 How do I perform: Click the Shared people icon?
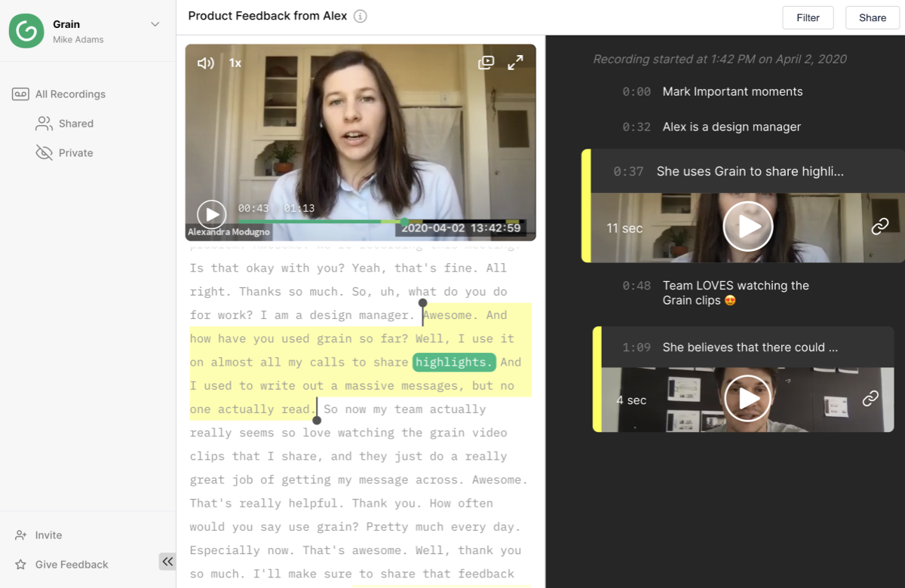click(44, 124)
